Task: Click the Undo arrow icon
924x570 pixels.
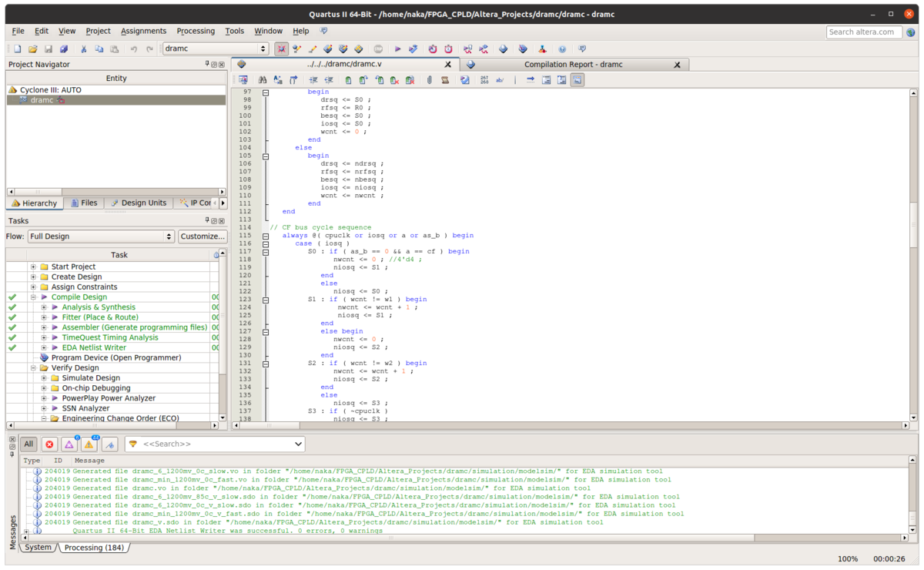Action: click(x=133, y=49)
